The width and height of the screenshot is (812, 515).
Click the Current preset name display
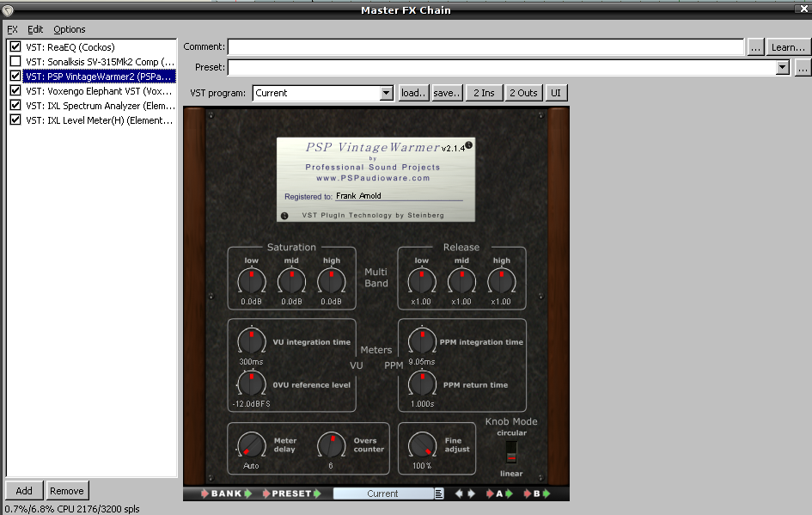(383, 494)
